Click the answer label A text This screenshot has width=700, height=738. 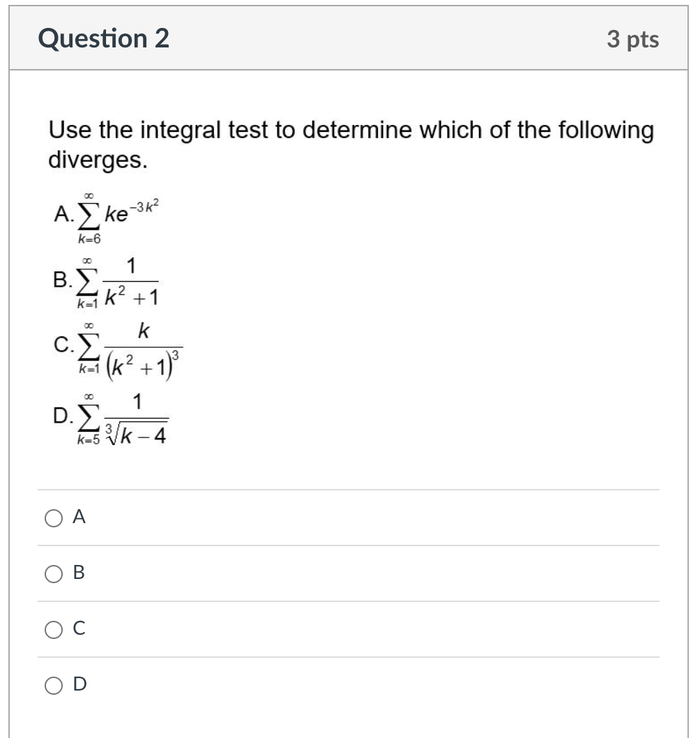pos(78,518)
